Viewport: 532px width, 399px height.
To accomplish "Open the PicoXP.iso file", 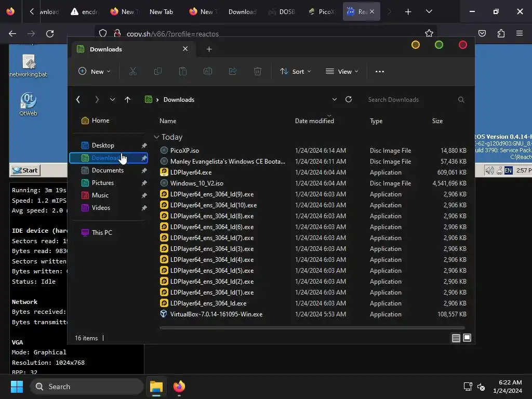I will [184, 150].
